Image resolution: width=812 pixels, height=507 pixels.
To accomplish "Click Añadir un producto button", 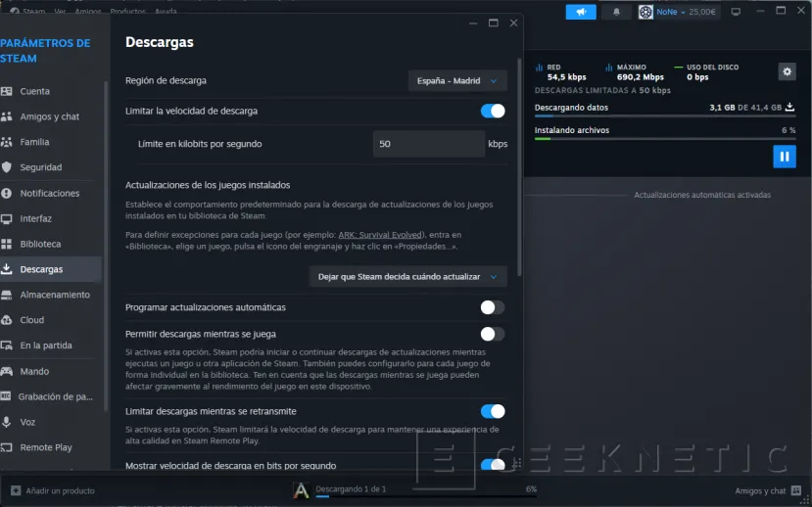I will (53, 490).
